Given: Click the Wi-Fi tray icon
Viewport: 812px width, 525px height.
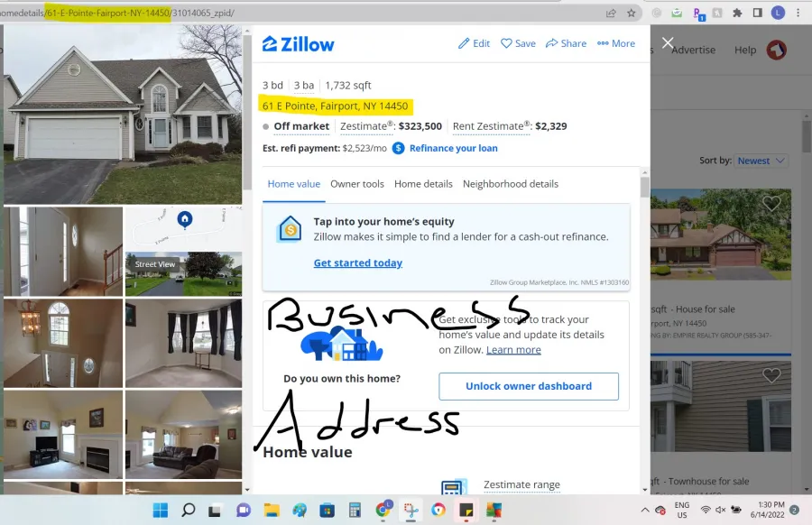Looking at the screenshot, I should (706, 510).
